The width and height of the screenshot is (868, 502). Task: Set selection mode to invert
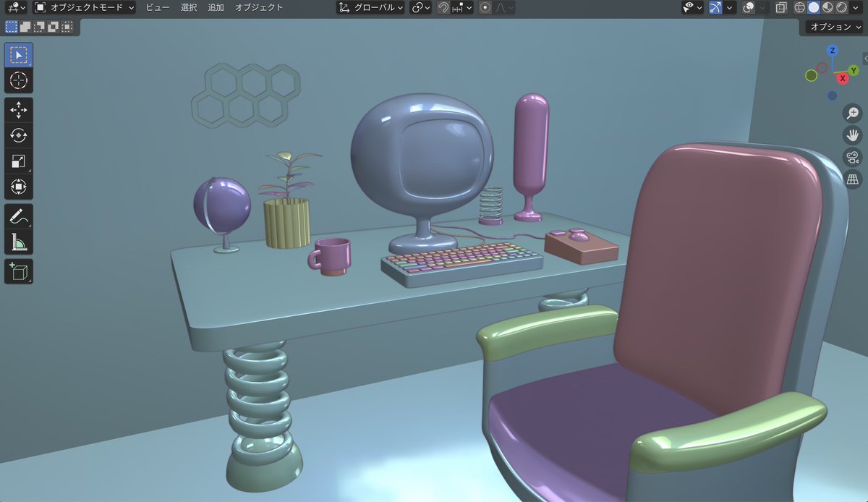point(53,27)
